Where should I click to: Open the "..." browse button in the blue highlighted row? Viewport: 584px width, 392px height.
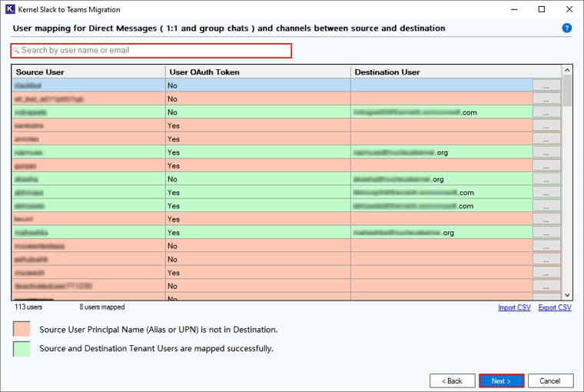546,85
